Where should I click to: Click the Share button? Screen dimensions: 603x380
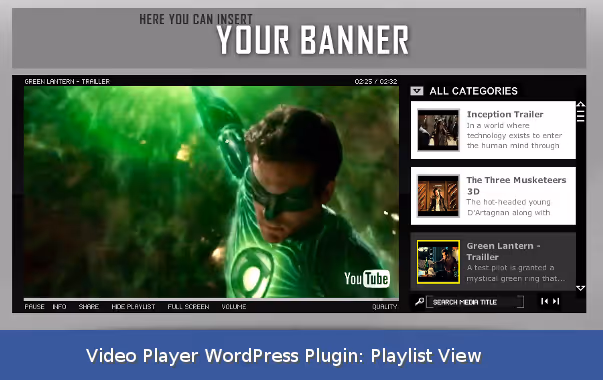88,307
